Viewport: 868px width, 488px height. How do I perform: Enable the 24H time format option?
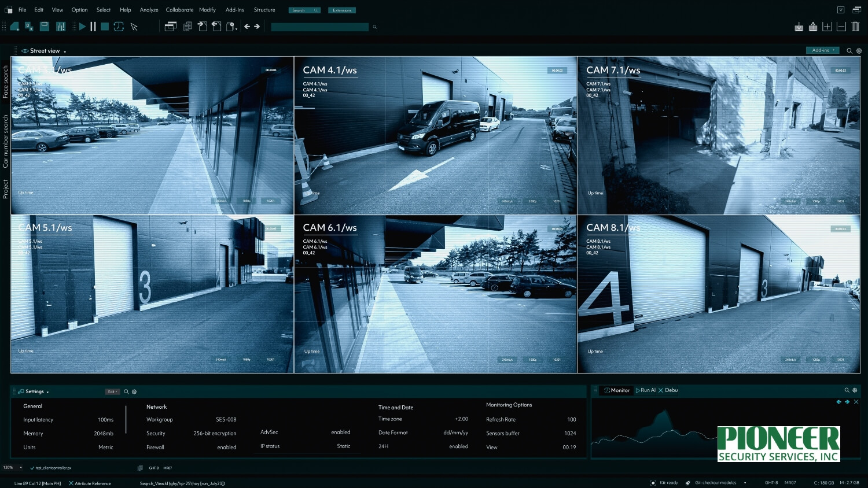[x=458, y=446]
